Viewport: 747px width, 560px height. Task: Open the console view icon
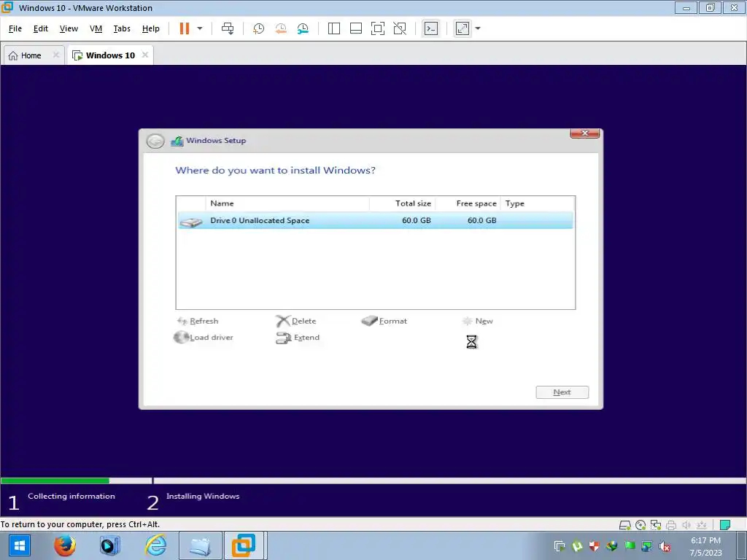point(430,28)
